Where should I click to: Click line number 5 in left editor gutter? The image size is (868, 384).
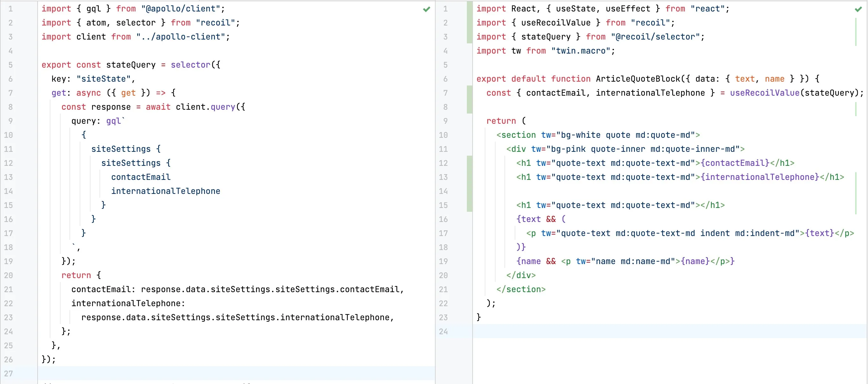[11, 65]
